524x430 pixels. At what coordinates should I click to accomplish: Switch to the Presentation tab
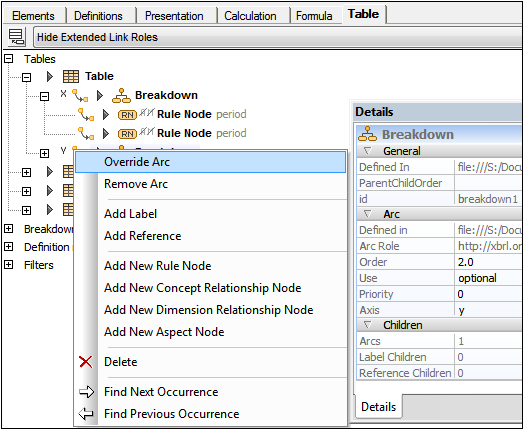[174, 16]
